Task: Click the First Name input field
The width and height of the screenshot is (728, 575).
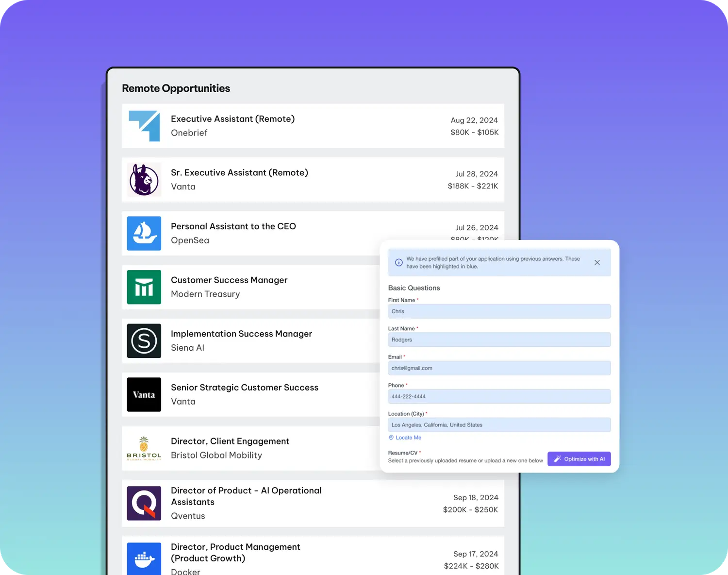Action: point(499,311)
